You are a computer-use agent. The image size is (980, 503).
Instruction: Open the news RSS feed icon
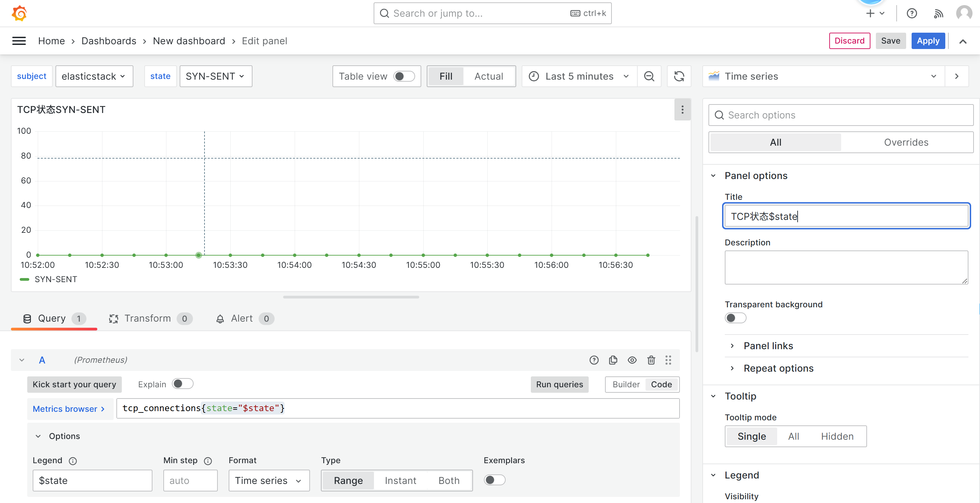point(938,14)
